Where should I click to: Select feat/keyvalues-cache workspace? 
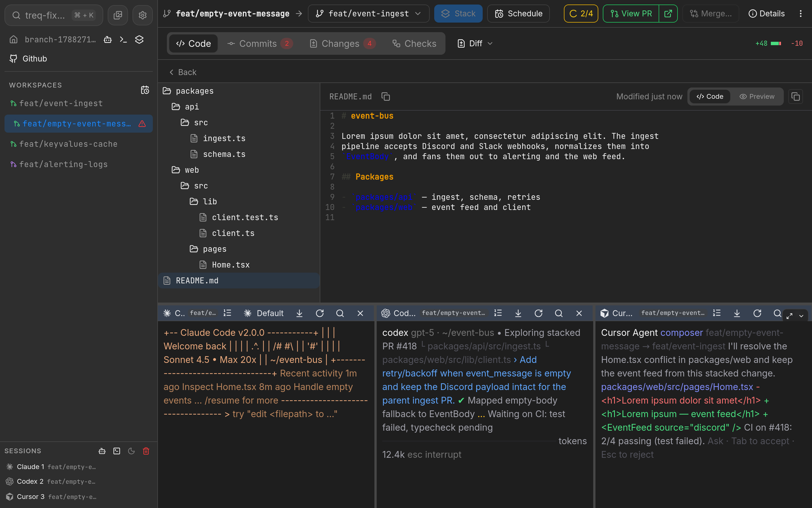click(78, 144)
